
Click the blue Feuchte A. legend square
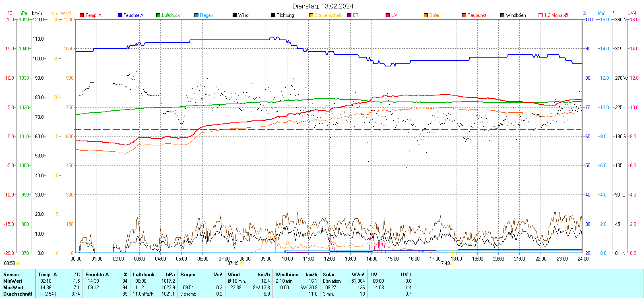[x=120, y=15]
